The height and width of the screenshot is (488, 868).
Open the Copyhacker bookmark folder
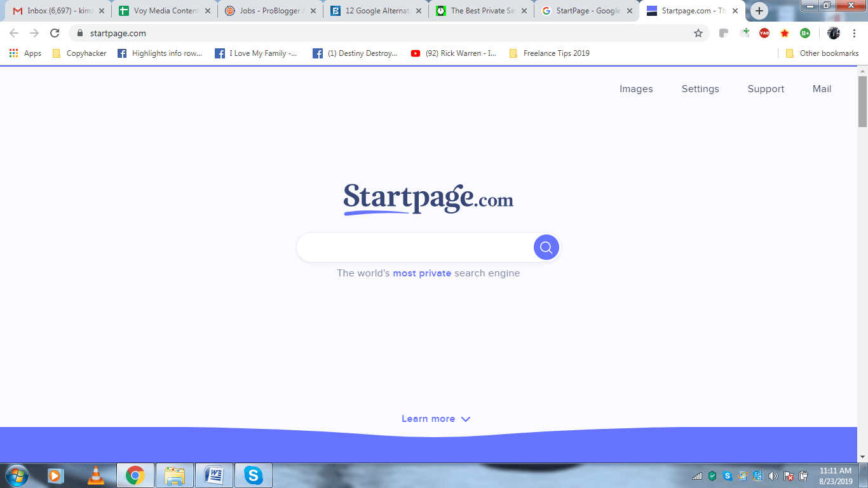(79, 53)
